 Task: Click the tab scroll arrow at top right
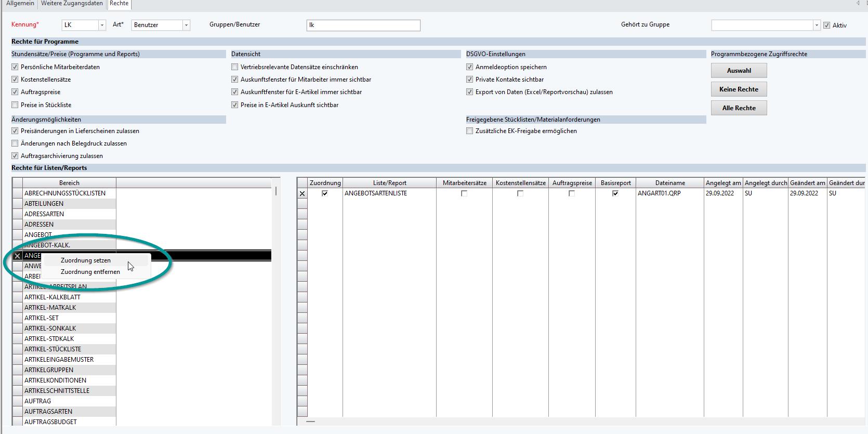tap(858, 3)
